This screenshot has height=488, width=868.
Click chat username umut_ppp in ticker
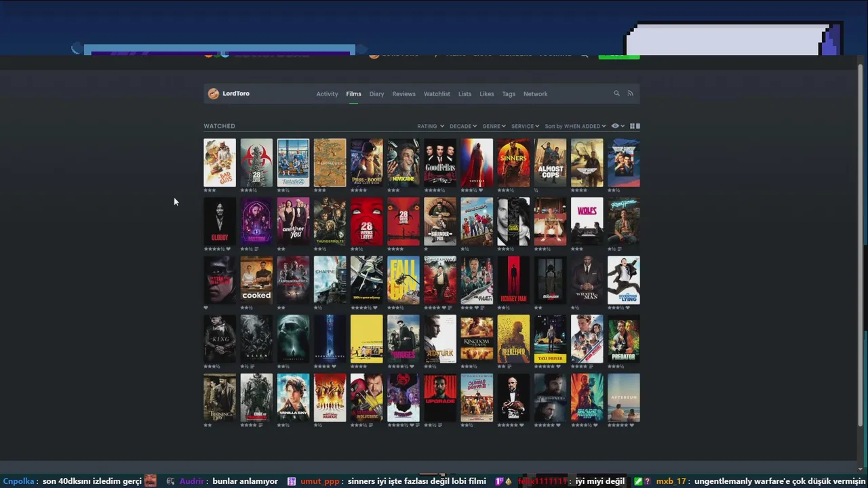[x=319, y=481]
